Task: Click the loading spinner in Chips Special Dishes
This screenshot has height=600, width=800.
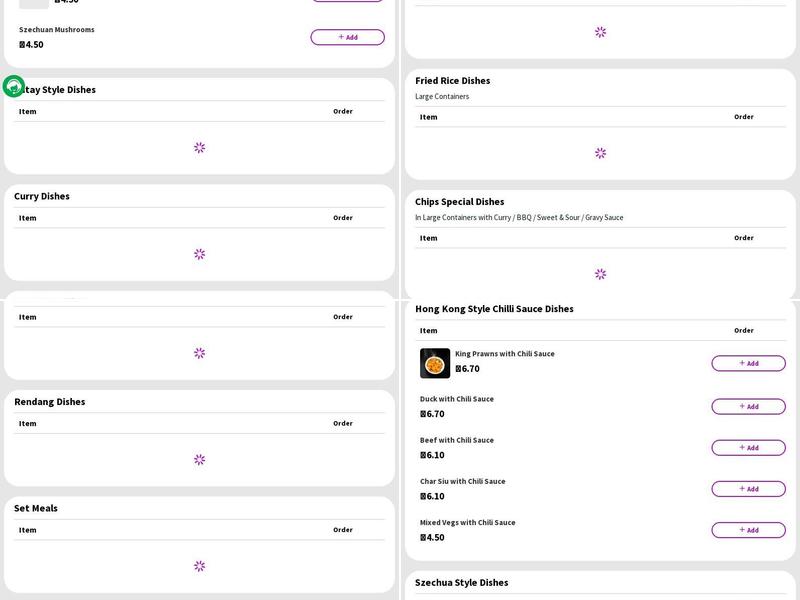Action: (x=600, y=274)
